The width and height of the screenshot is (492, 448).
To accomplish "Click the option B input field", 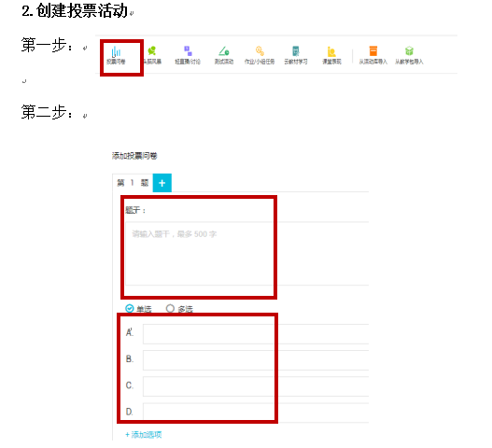I will (x=256, y=360).
